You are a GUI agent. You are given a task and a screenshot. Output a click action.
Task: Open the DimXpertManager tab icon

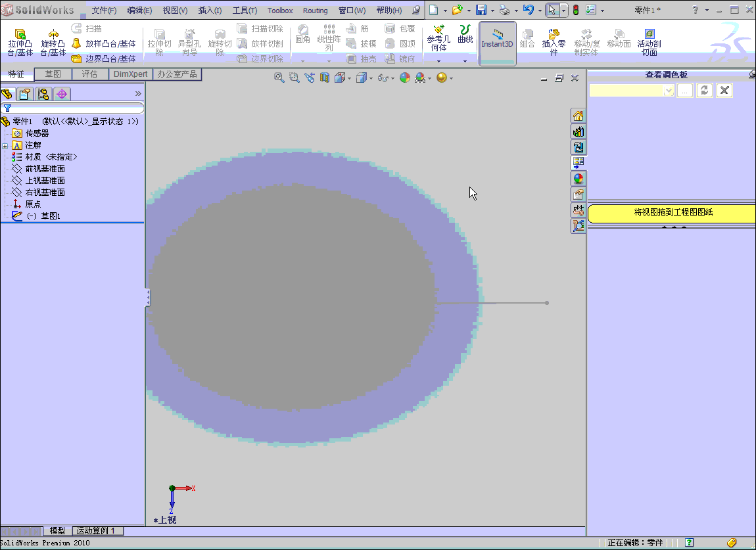pos(62,93)
